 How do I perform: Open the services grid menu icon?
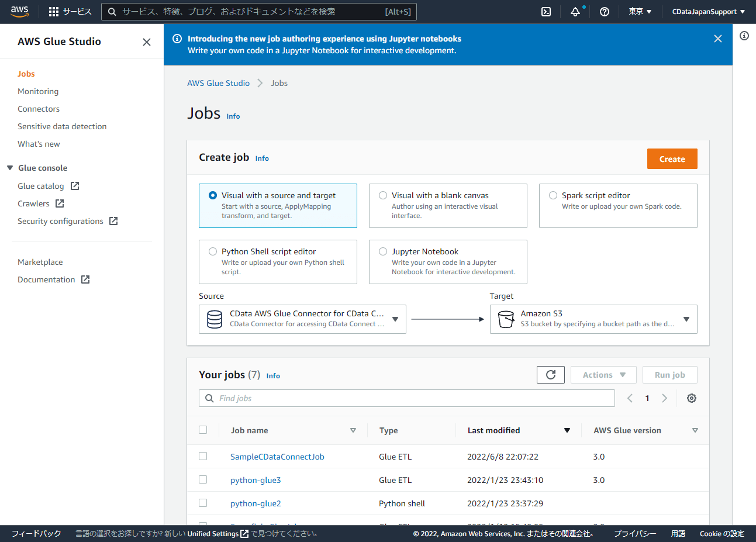pyautogui.click(x=54, y=12)
